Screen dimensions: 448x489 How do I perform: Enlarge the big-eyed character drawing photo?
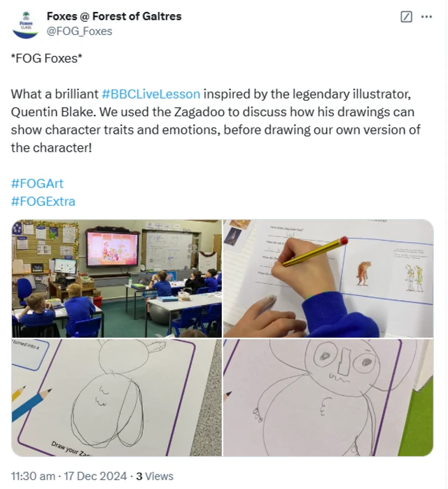point(328,397)
